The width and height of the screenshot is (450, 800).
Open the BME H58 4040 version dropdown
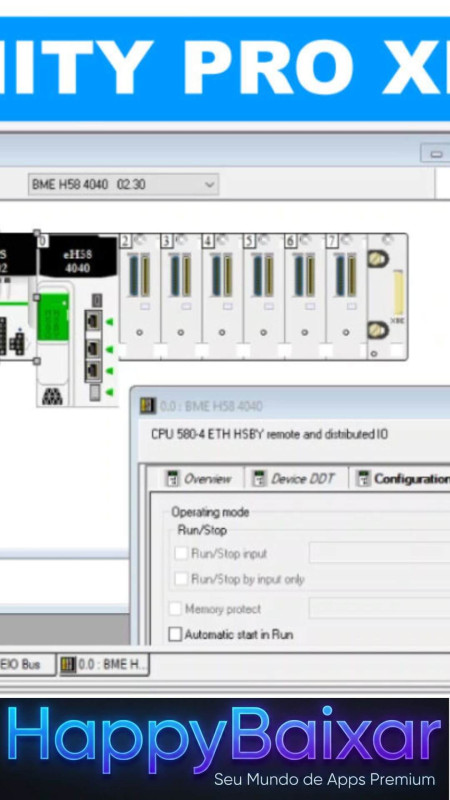pos(123,184)
